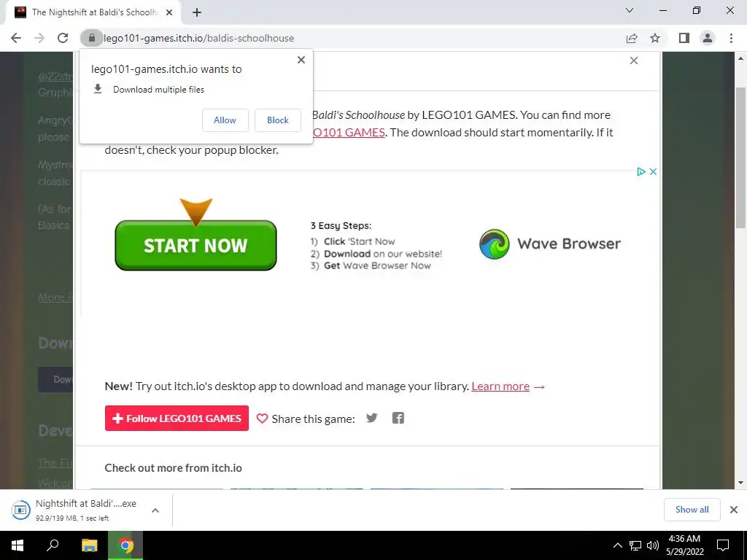The width and height of the screenshot is (747, 560).
Task: Show hidden system tray icons
Action: pos(617,545)
